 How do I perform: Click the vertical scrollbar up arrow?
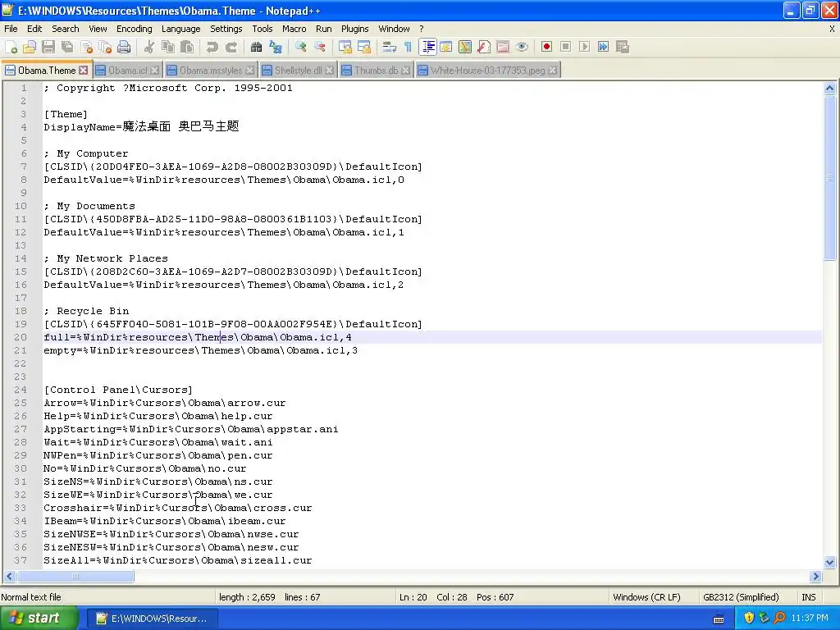[x=830, y=89]
